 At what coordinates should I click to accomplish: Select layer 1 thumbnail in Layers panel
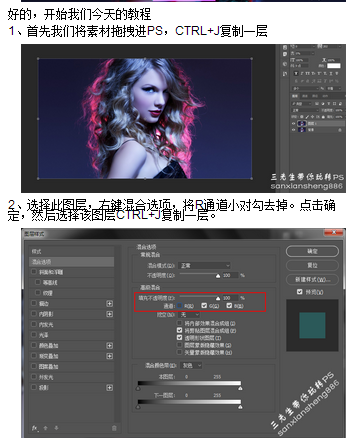click(302, 123)
